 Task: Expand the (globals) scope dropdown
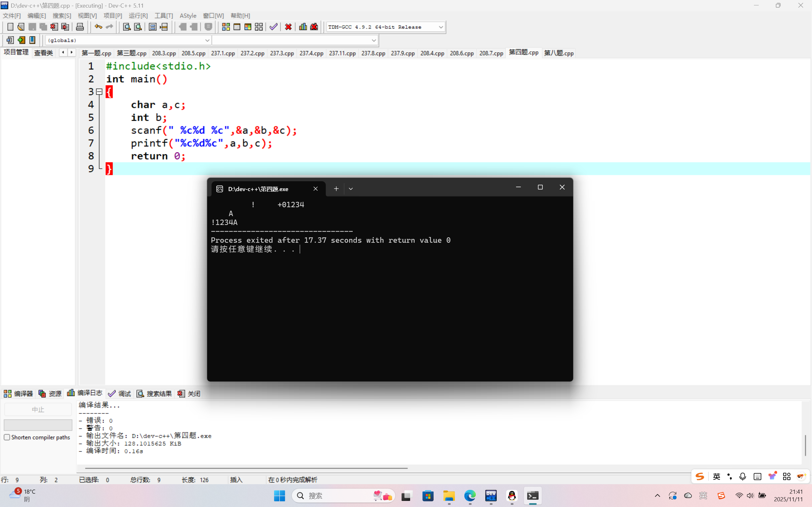click(x=207, y=40)
